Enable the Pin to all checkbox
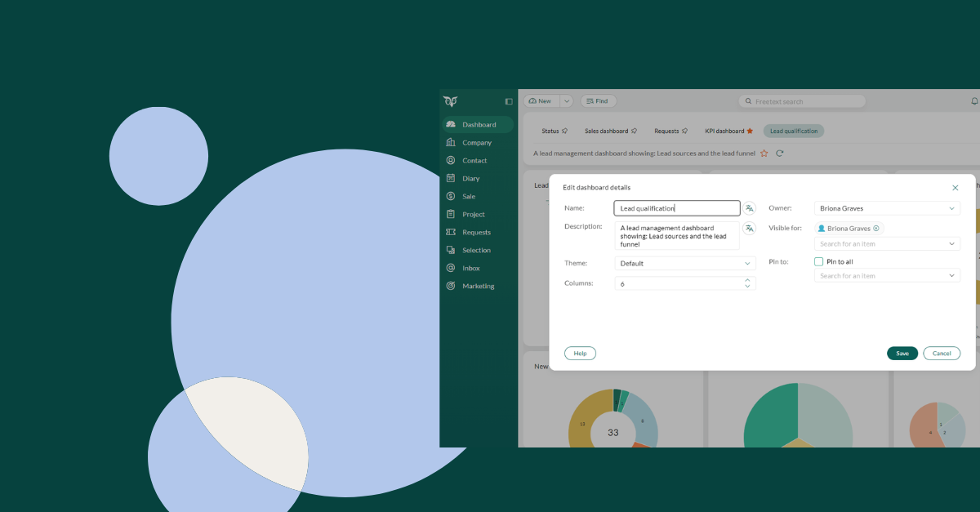Image resolution: width=980 pixels, height=512 pixels. coord(819,262)
